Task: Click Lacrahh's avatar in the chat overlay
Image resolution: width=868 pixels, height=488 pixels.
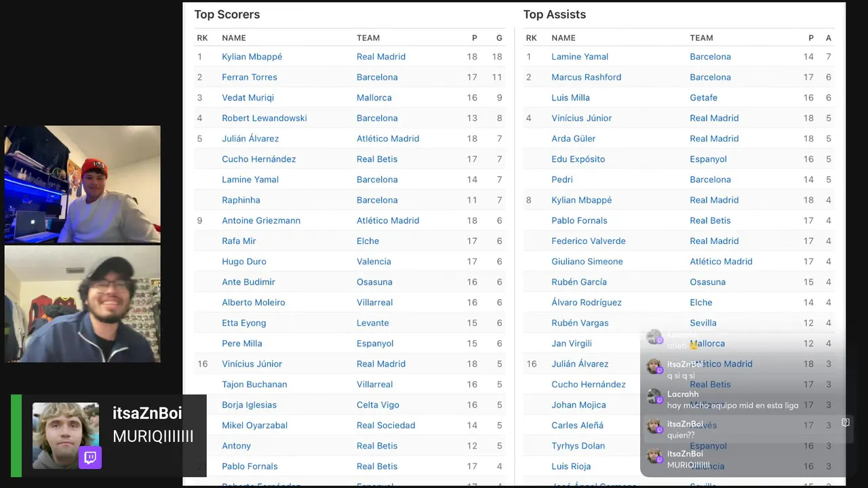Action: click(654, 396)
